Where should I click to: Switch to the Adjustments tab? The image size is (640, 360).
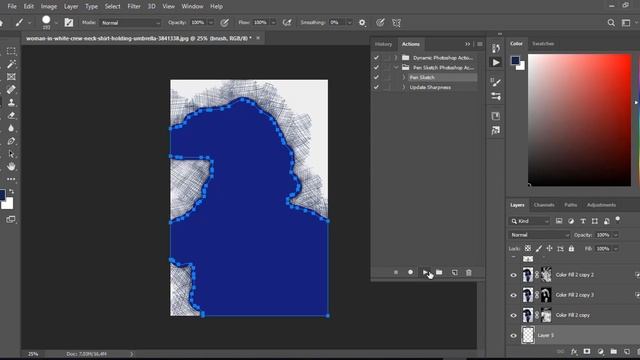tap(601, 205)
